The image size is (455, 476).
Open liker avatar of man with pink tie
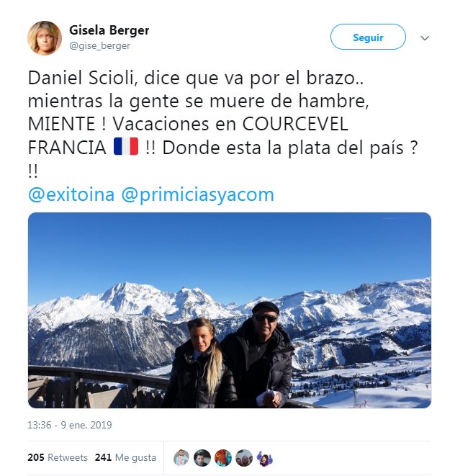click(x=181, y=457)
